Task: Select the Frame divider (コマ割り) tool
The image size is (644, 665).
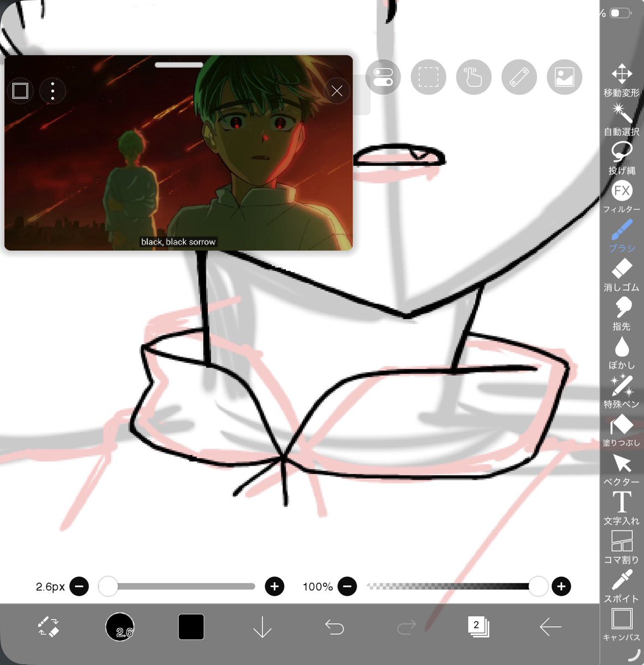Action: click(621, 547)
